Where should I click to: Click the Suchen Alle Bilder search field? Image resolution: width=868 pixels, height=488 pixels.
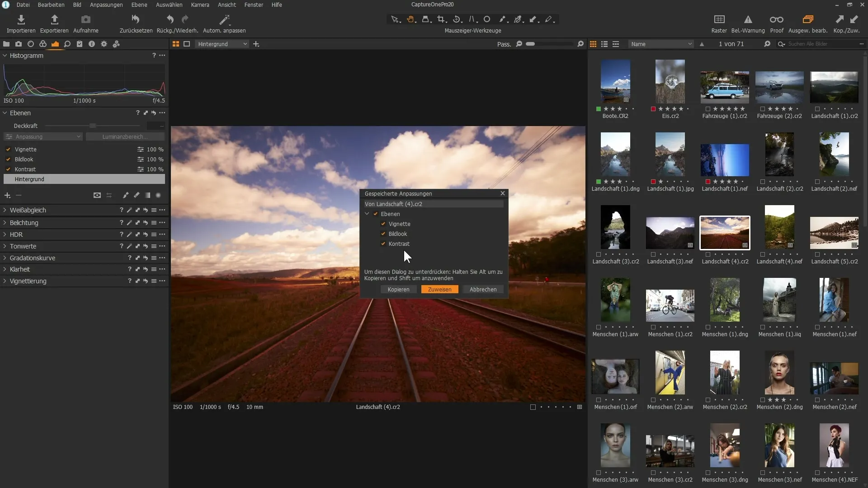821,44
